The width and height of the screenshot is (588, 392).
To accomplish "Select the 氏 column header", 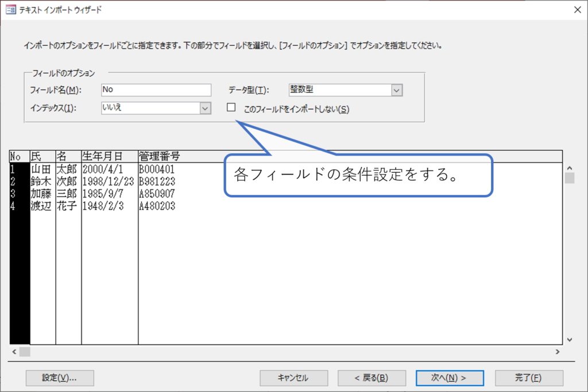I will [42, 156].
